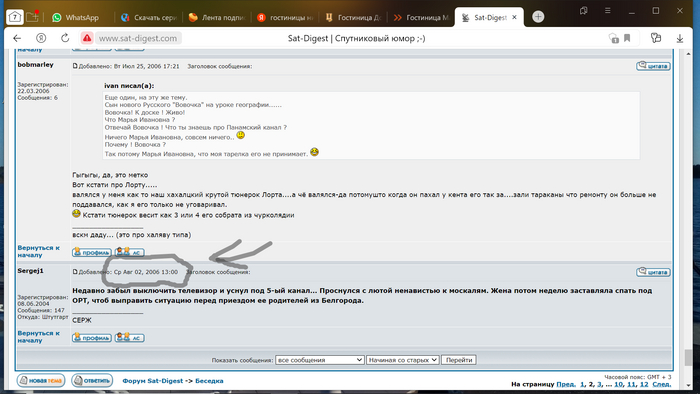Open Sergej1's профиль button
700x394 pixels.
(x=92, y=338)
